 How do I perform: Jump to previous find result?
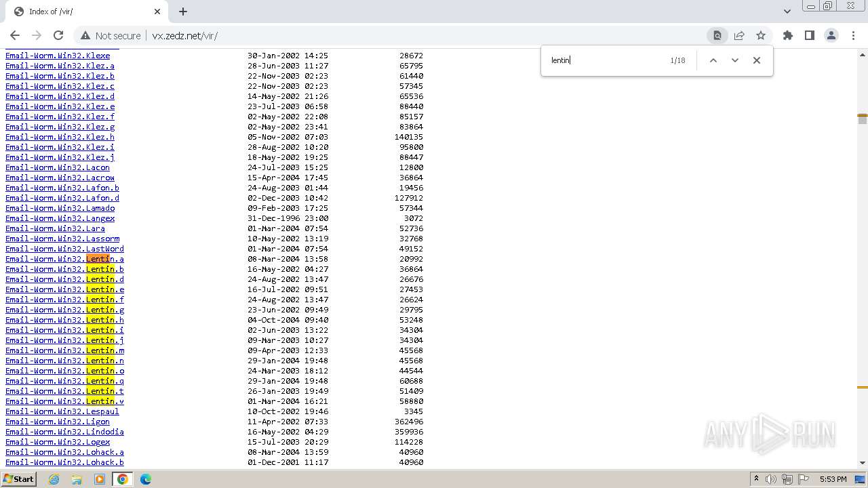click(713, 60)
